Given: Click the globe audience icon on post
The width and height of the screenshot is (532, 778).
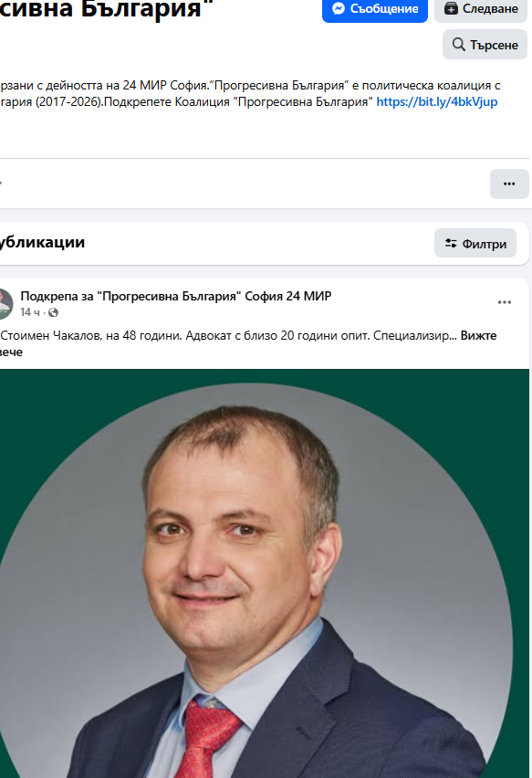Looking at the screenshot, I should click(54, 312).
